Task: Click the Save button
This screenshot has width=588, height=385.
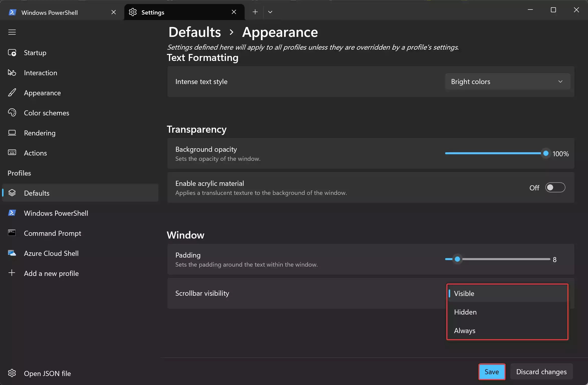Action: tap(492, 372)
